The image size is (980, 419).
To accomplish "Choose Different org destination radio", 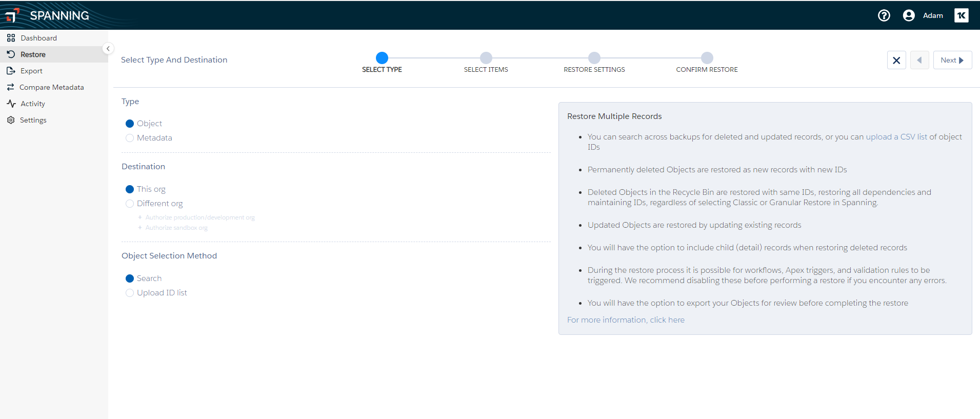I will (x=130, y=204).
